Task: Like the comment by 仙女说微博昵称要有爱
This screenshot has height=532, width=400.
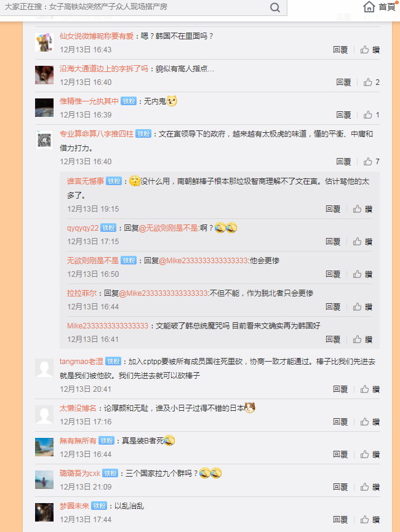Action: click(x=370, y=50)
